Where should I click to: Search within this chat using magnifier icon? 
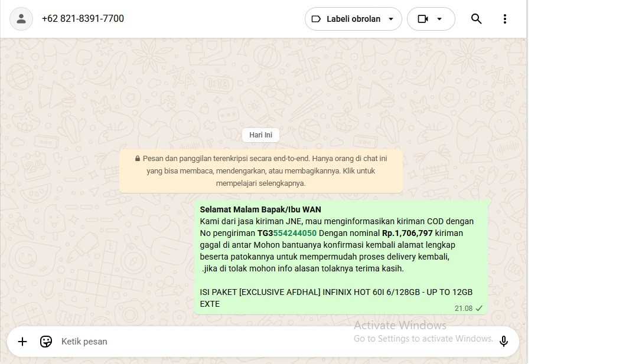point(476,19)
